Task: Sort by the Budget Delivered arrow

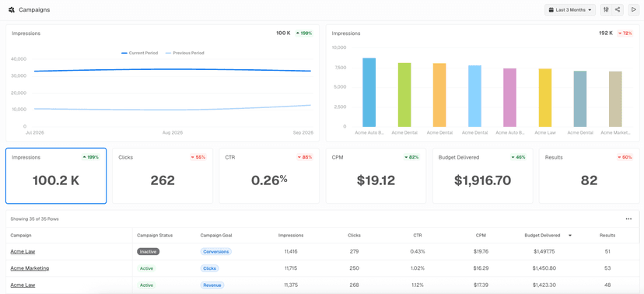Action: pyautogui.click(x=569, y=236)
